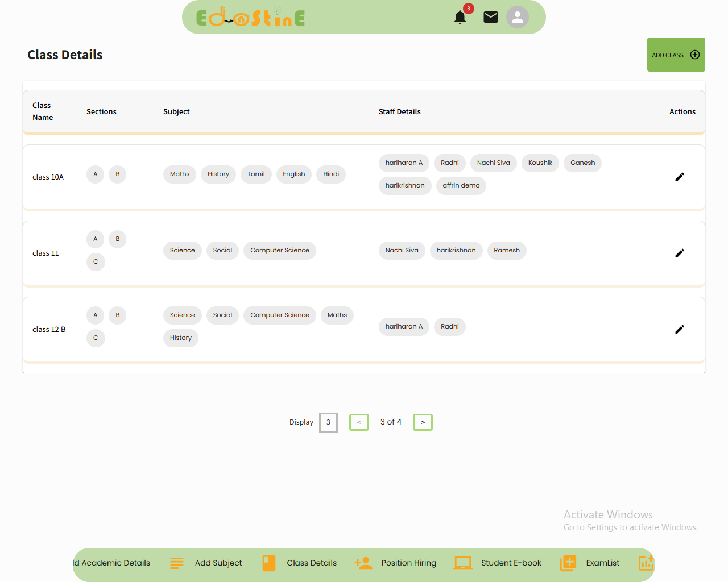Click the Ramesh staff chip
This screenshot has width=728, height=582.
click(x=507, y=251)
